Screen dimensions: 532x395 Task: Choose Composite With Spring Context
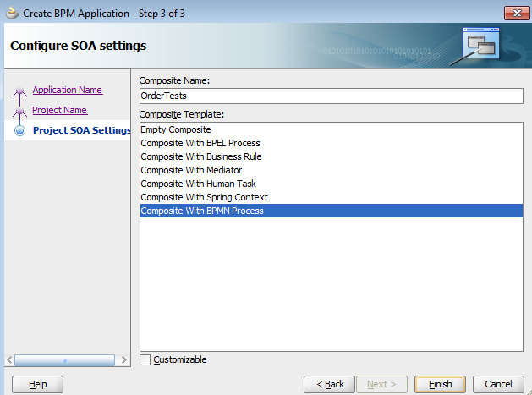[x=202, y=197]
